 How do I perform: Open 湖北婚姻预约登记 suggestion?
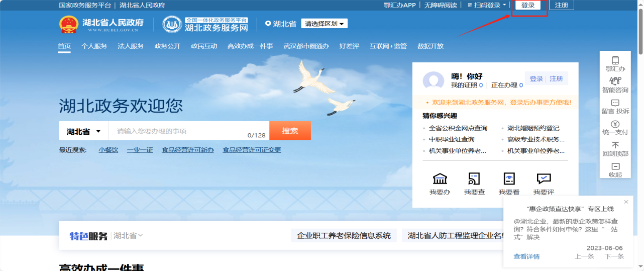[x=533, y=128]
